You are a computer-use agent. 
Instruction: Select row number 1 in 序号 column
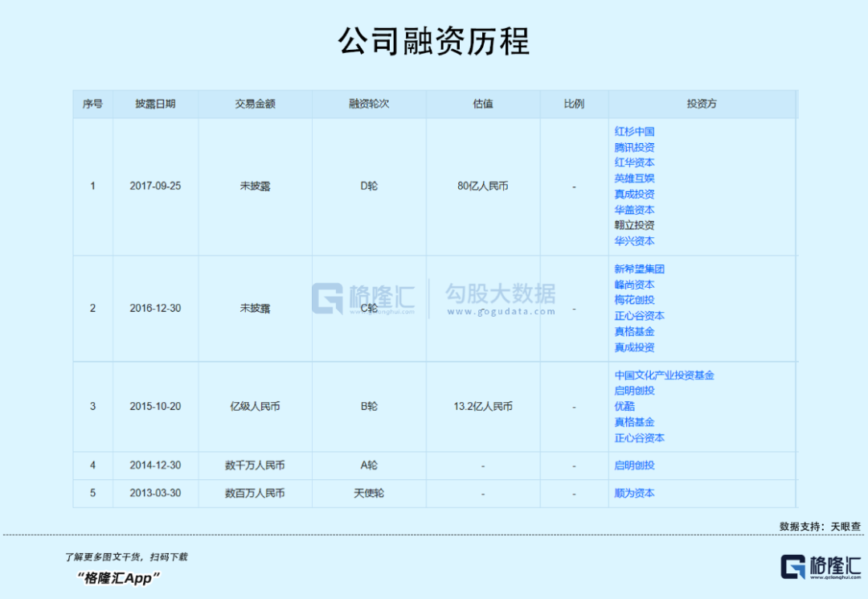pyautogui.click(x=92, y=187)
